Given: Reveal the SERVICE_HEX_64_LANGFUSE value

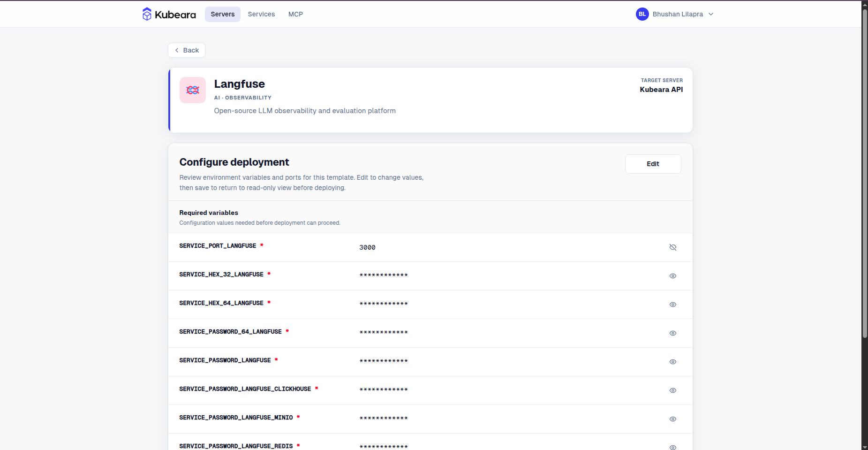Looking at the screenshot, I should pyautogui.click(x=673, y=305).
